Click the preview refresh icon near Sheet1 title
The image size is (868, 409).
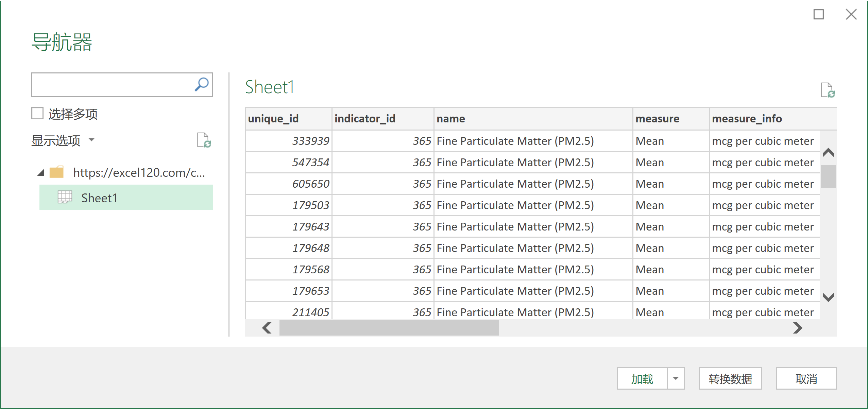828,90
